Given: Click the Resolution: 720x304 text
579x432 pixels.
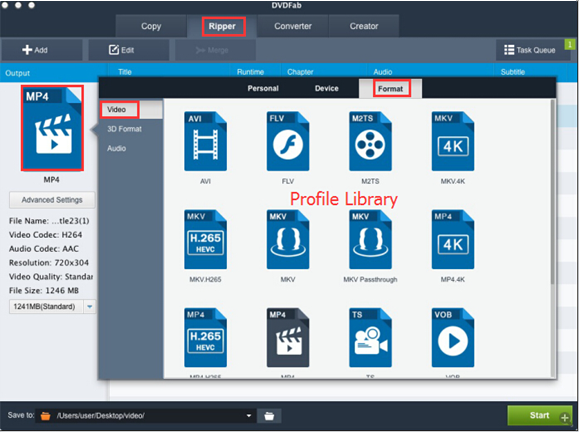Looking at the screenshot, I should pyautogui.click(x=49, y=263).
